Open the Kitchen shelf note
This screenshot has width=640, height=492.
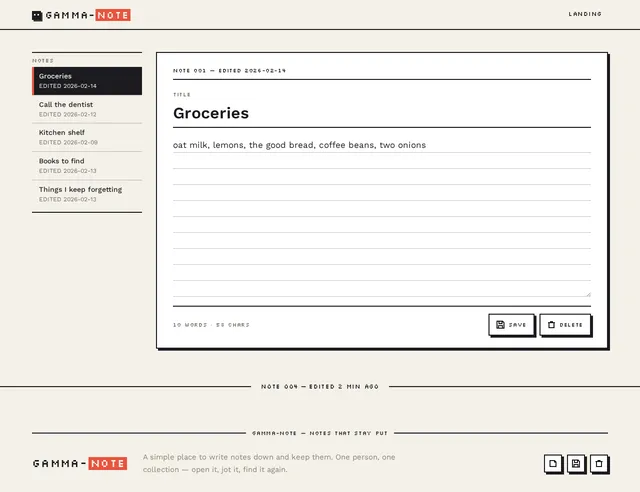87,137
